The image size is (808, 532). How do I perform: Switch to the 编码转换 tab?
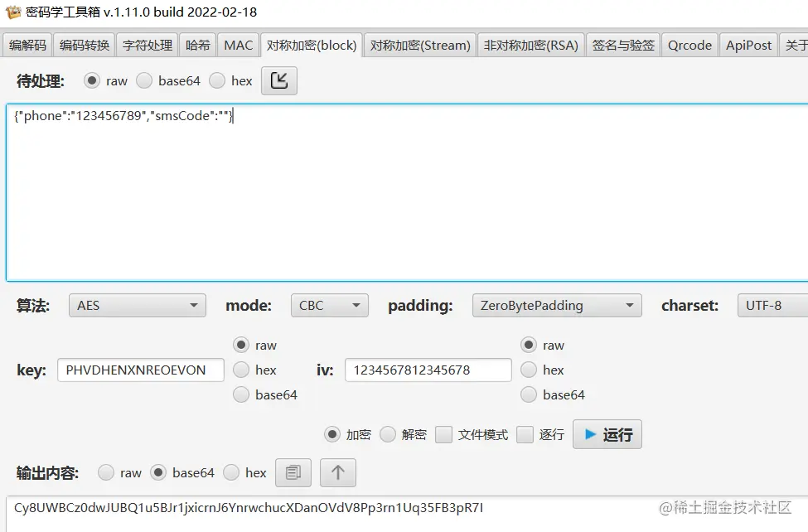85,46
